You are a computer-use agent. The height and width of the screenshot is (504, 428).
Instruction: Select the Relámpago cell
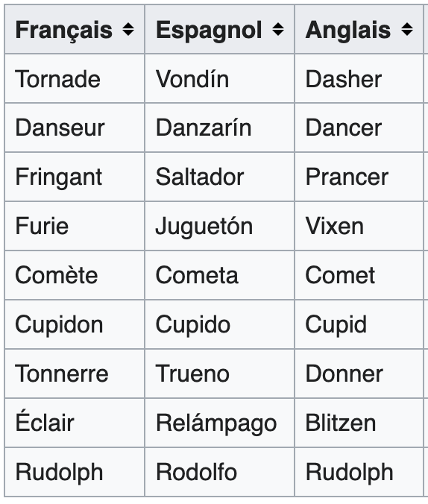click(x=220, y=423)
